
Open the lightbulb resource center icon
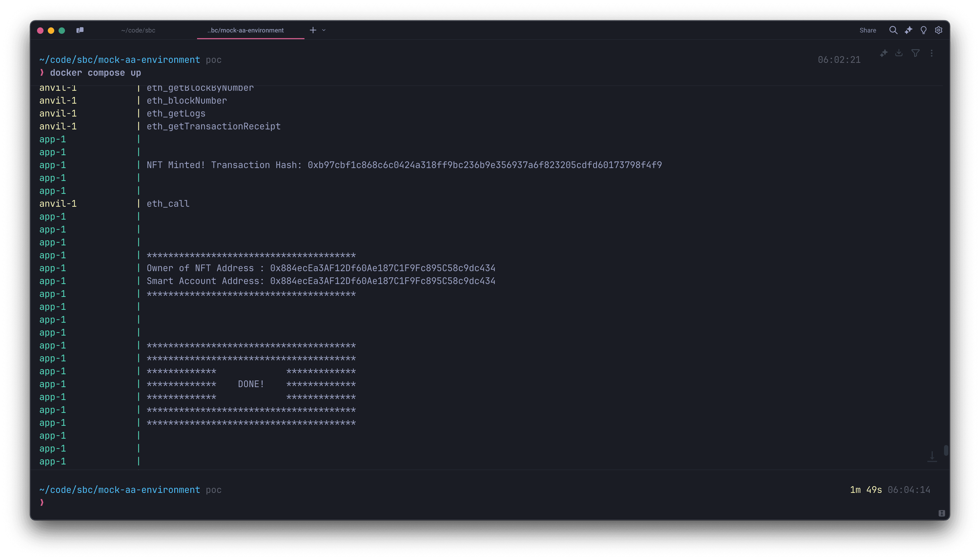point(923,30)
